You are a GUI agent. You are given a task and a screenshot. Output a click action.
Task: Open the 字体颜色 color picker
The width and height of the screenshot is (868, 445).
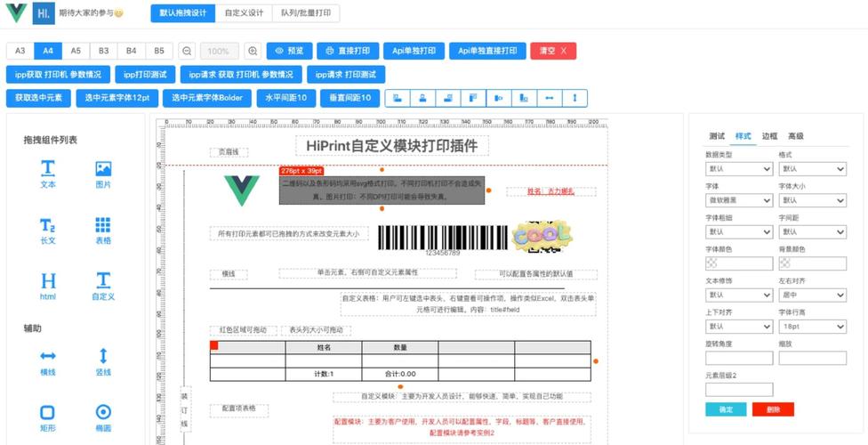[x=739, y=263]
